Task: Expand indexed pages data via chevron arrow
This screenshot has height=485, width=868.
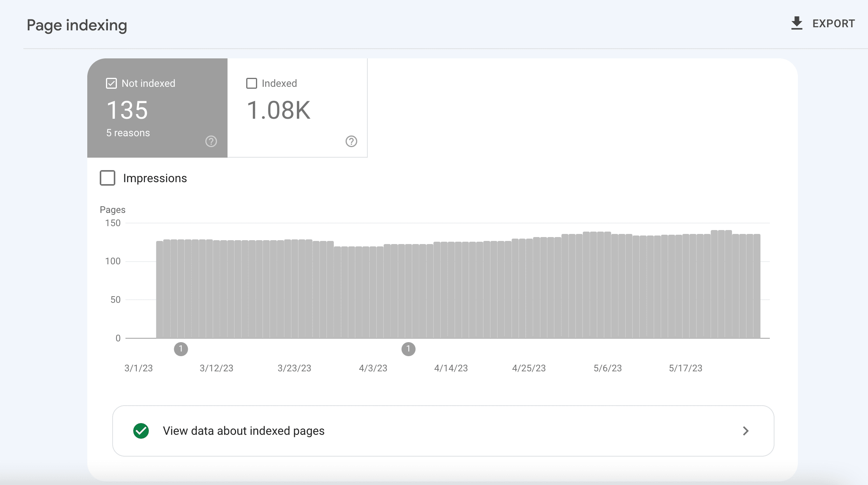Action: pyautogui.click(x=746, y=431)
